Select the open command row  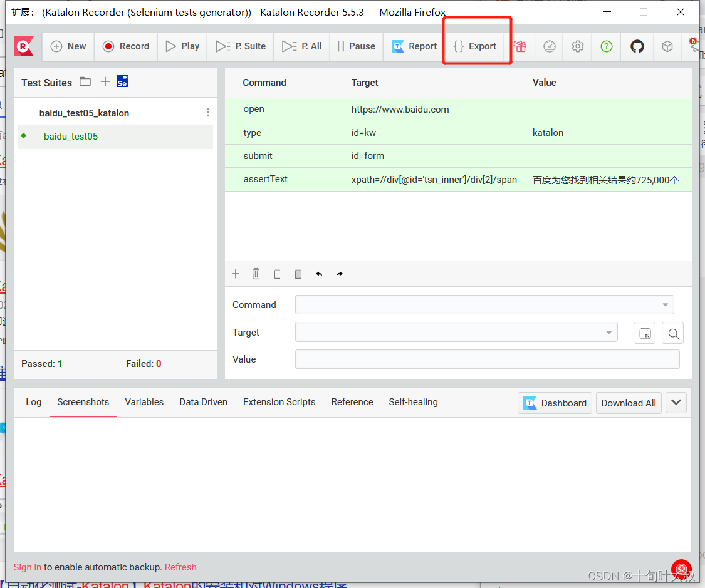point(458,110)
